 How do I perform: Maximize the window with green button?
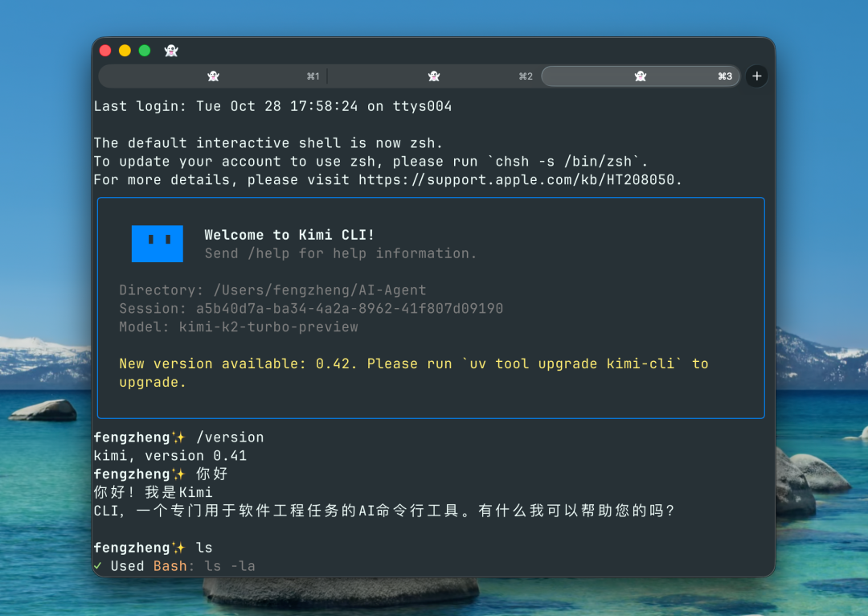pos(145,51)
